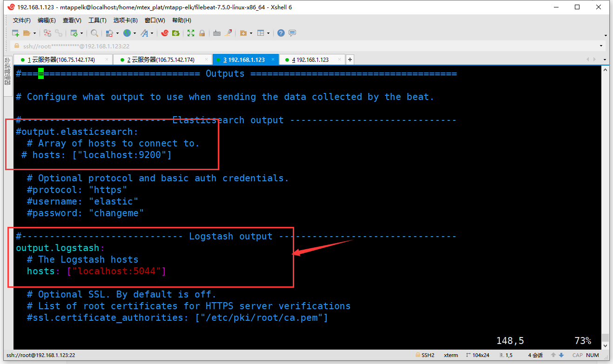Close tab 4 192.168.1.123
Viewport: 613px width, 364px height.
pos(339,60)
